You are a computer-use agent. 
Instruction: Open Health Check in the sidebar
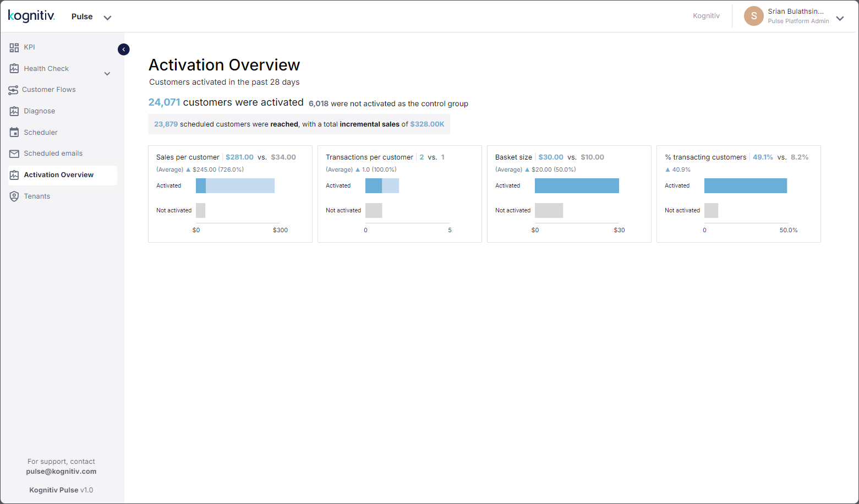point(46,69)
